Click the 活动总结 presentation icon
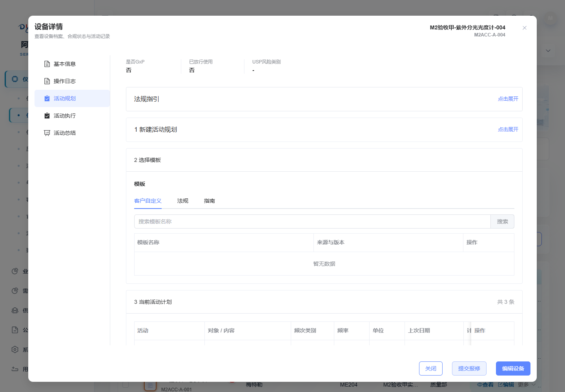Image resolution: width=565 pixels, height=392 pixels. point(47,133)
